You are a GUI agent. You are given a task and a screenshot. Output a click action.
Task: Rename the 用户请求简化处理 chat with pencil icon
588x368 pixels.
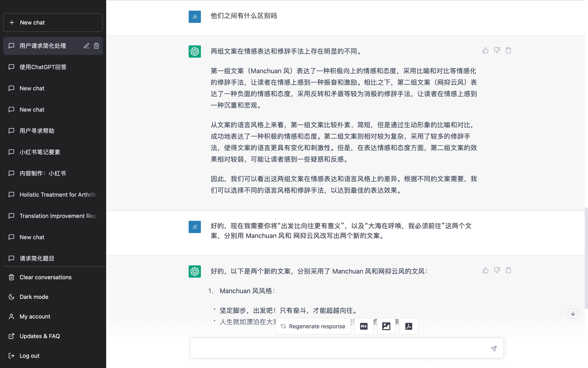tap(87, 46)
